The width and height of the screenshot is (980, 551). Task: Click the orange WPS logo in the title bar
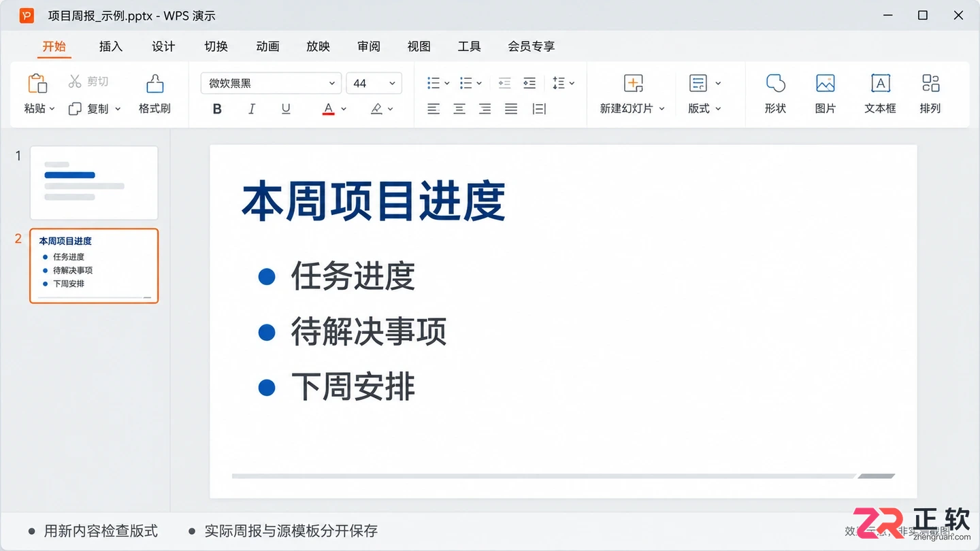pos(27,15)
